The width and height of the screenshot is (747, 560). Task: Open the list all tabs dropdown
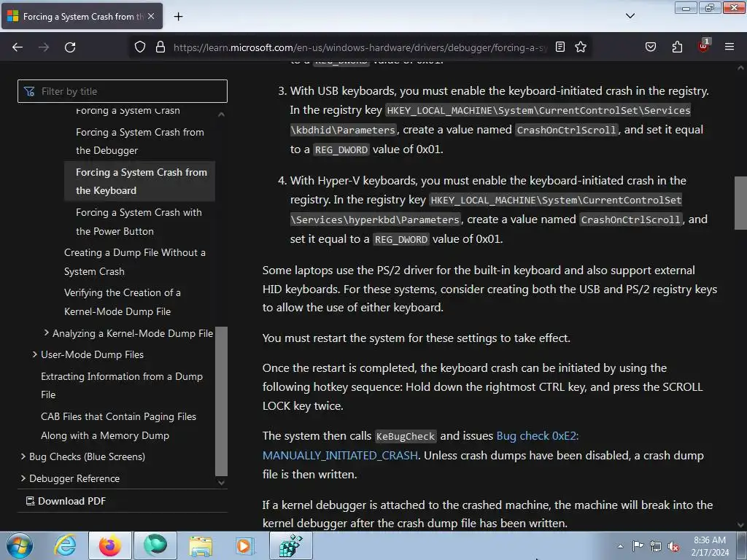click(630, 16)
